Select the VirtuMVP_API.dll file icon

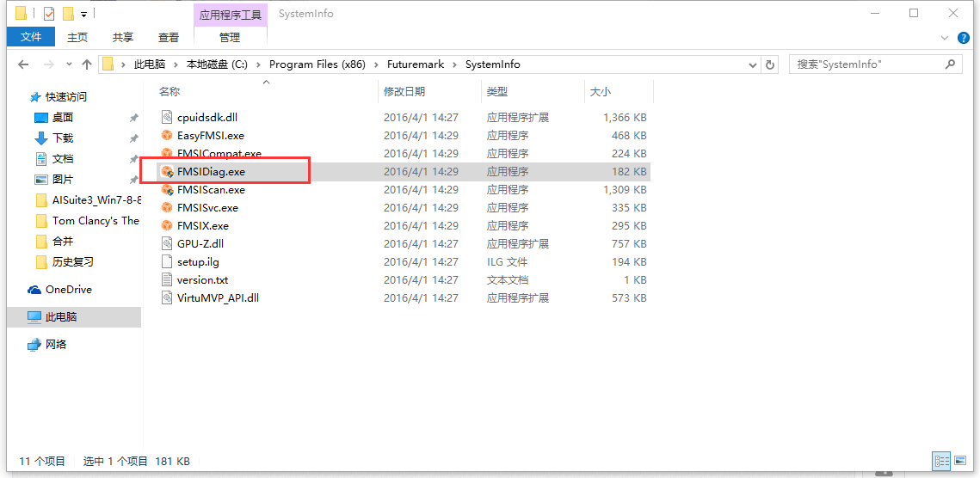pos(166,298)
